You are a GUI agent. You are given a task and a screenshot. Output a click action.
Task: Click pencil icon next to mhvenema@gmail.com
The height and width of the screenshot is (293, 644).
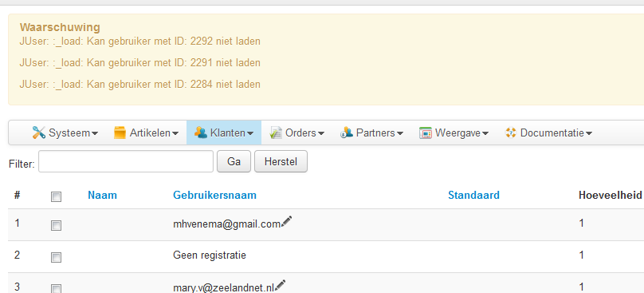[x=287, y=221]
